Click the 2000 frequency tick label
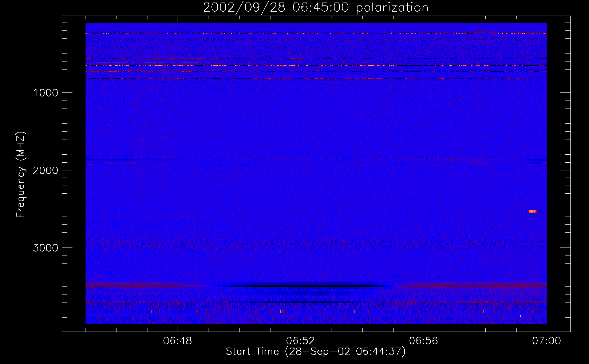The image size is (589, 364). pyautogui.click(x=45, y=170)
